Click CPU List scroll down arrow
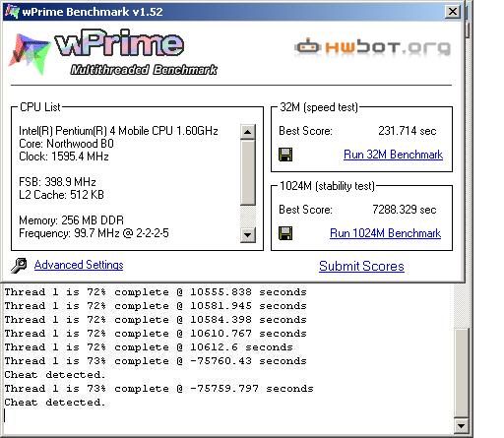 pos(248,235)
